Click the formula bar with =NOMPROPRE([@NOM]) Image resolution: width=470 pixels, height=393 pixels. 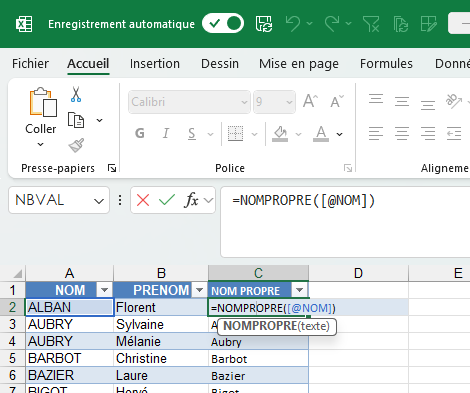pos(345,222)
